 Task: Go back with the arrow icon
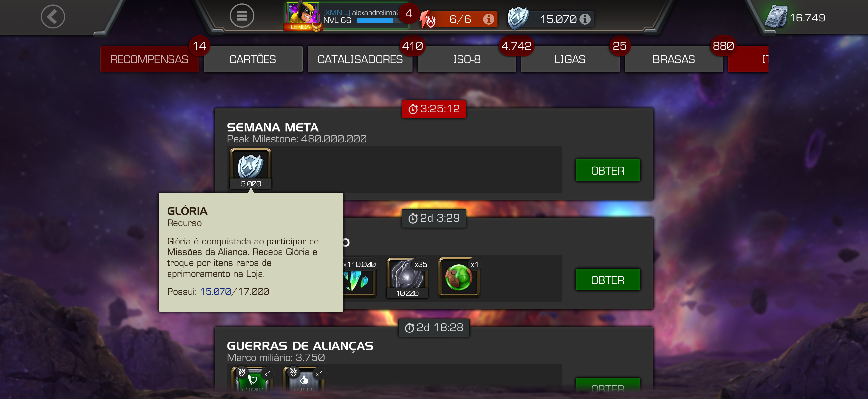[53, 17]
